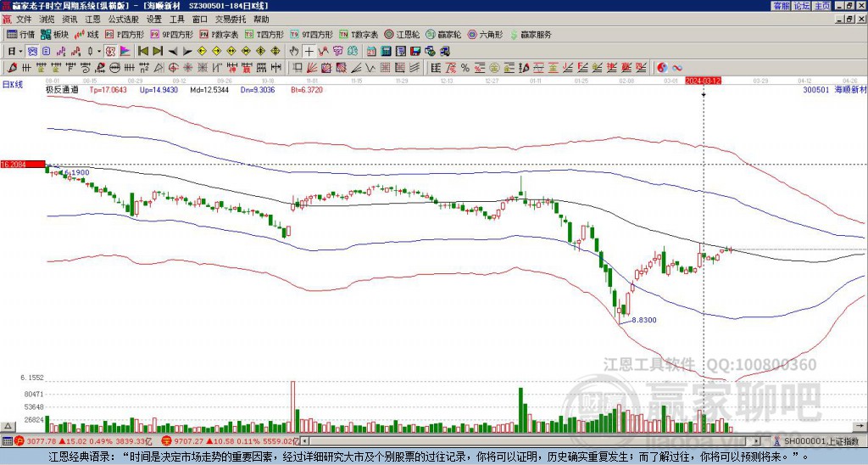Open the 交易委托 menu
The width and height of the screenshot is (868, 465).
(x=231, y=20)
